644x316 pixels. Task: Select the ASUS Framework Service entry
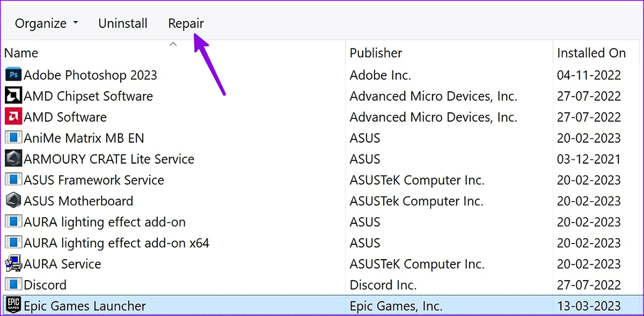(x=94, y=180)
